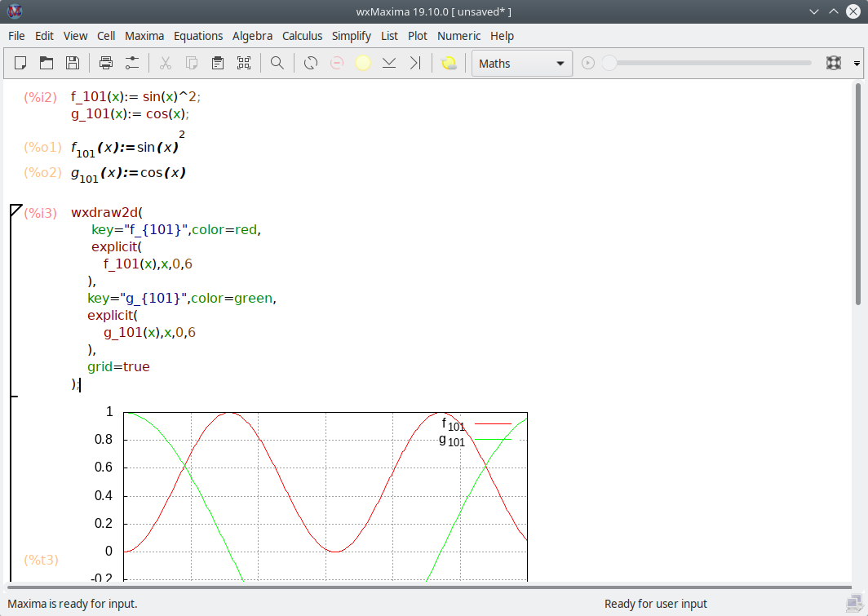Click the yellow circle follow-evaluation icon

pyautogui.click(x=362, y=63)
